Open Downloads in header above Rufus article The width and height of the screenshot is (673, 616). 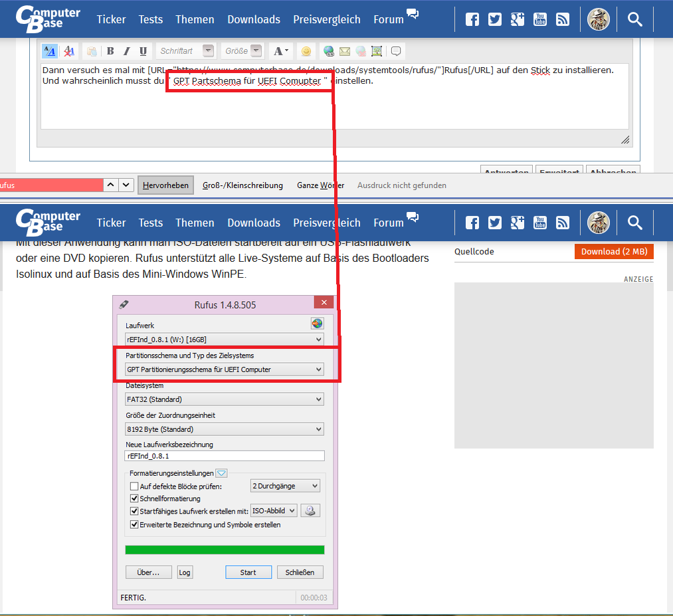(254, 223)
